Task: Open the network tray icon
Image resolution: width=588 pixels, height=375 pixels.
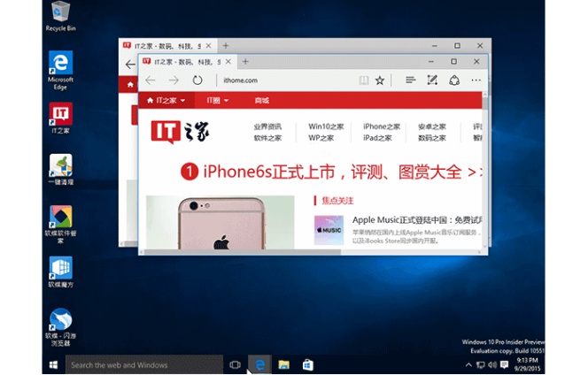Action: pyautogui.click(x=480, y=364)
